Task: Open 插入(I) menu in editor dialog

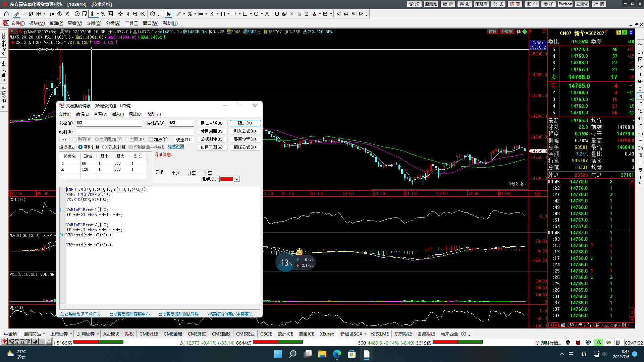Action: click(118, 114)
